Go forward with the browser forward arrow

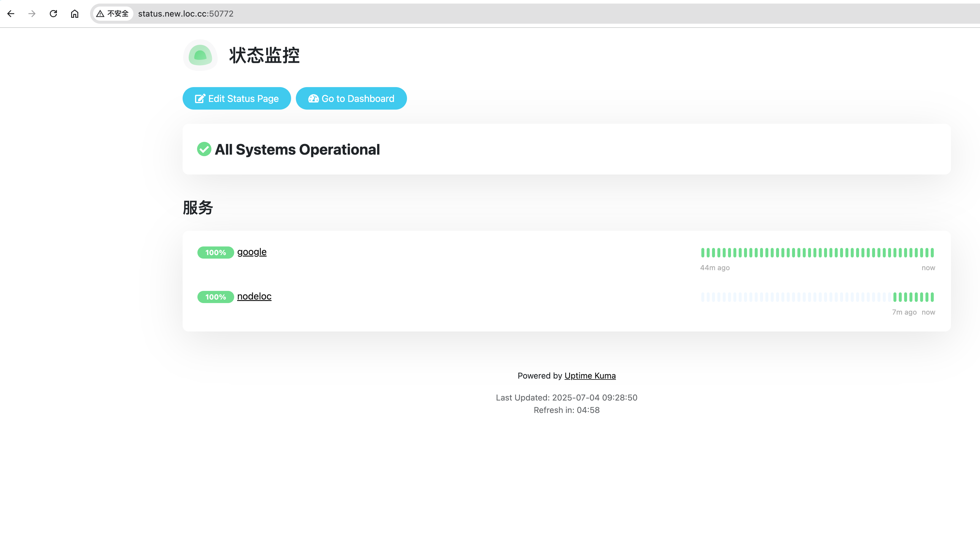click(32, 14)
